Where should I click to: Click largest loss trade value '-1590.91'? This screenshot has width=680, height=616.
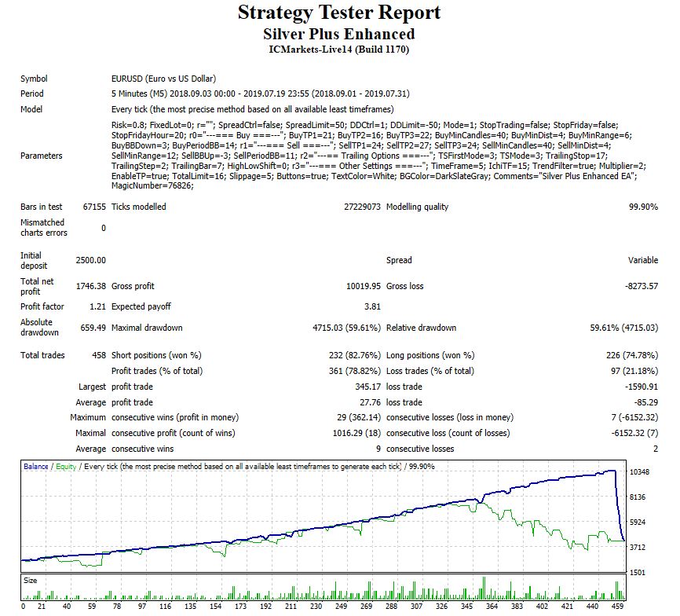point(642,387)
